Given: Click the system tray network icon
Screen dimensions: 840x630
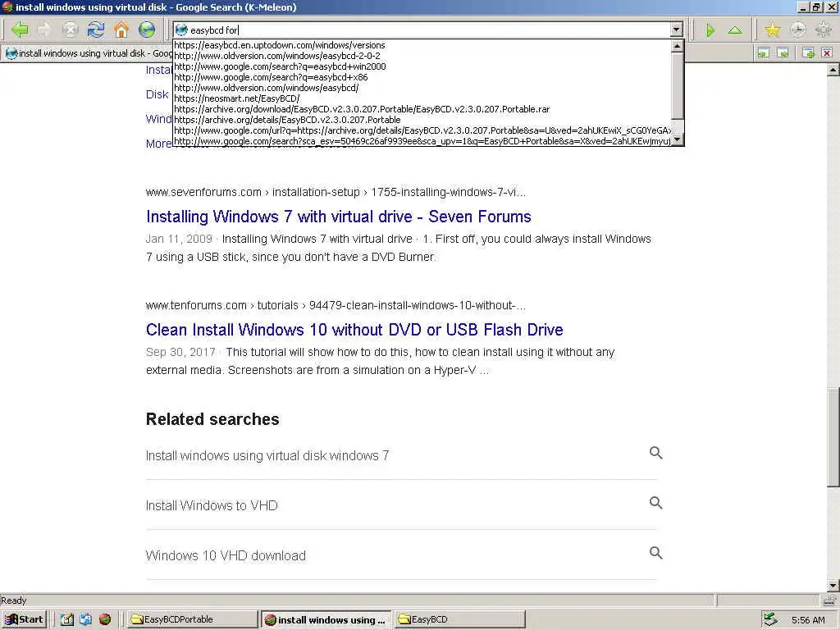Looking at the screenshot, I should (x=770, y=619).
